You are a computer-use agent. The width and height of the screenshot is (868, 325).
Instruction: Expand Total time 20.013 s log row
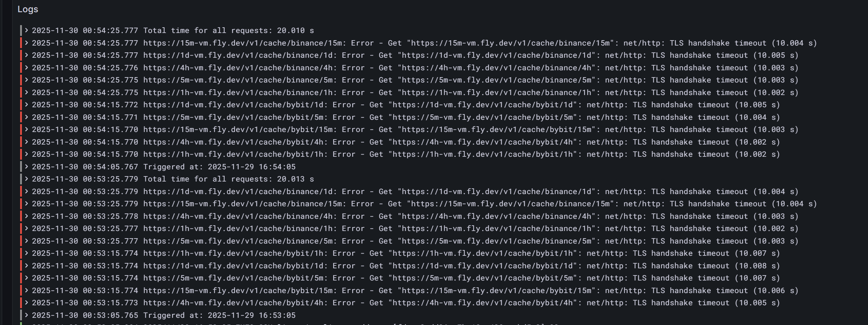(x=26, y=179)
